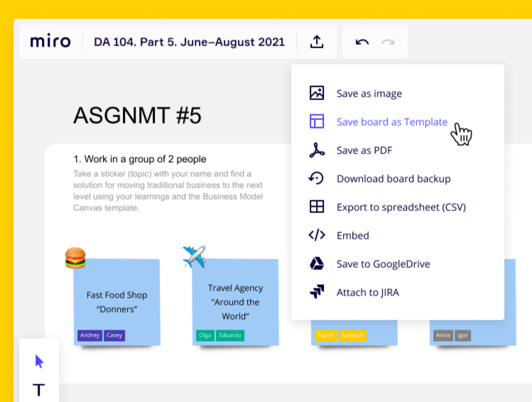Select Save board as Template

tap(392, 121)
